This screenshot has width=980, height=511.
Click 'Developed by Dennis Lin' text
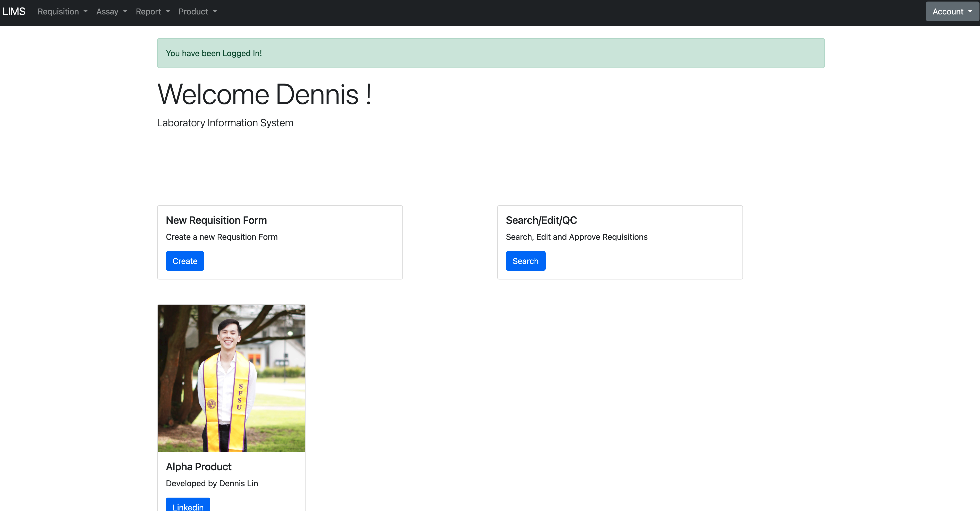click(212, 483)
